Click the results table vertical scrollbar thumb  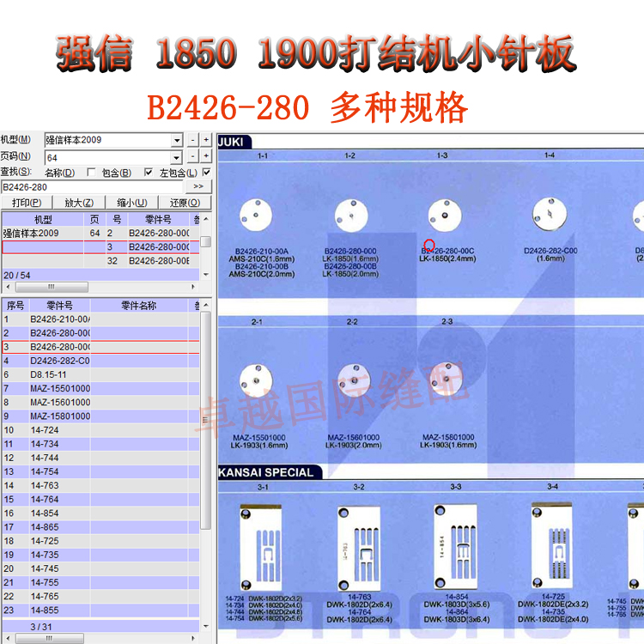206,241
